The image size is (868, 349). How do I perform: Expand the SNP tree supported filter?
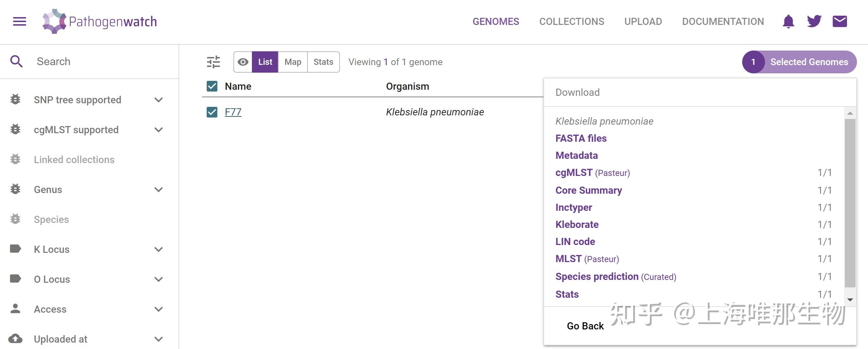click(x=159, y=100)
